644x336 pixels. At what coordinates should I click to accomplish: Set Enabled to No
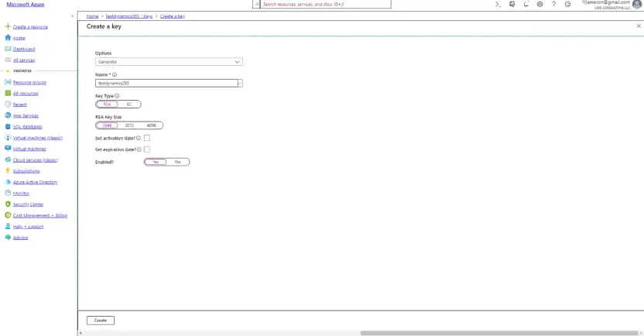click(x=177, y=162)
